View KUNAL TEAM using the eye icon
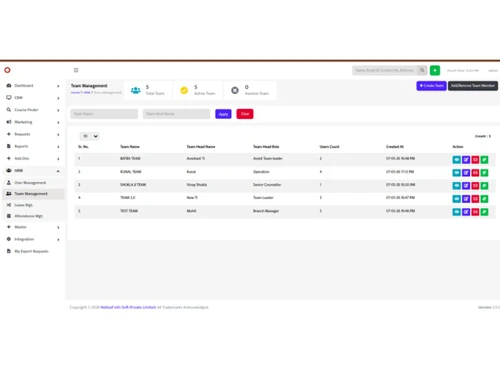This screenshot has width=500, height=375. tap(456, 173)
